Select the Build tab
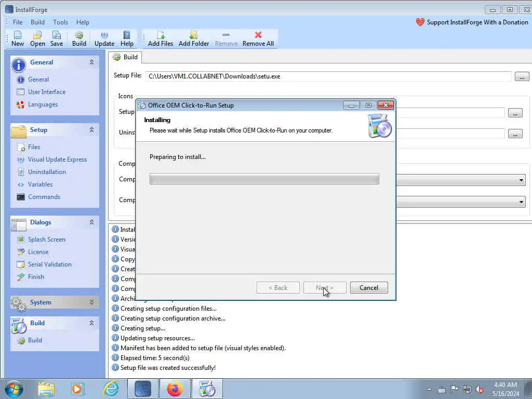The image size is (532, 399). point(125,57)
